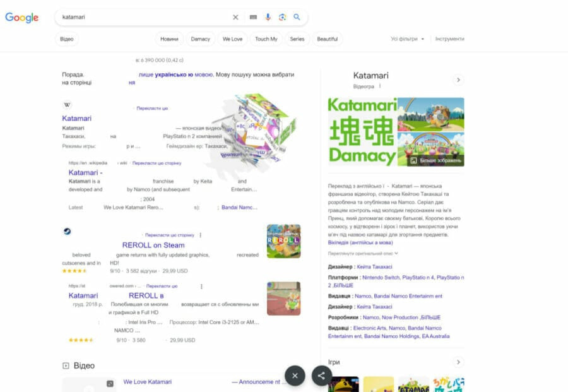568x392 pixels.
Task: Open the on-screen keyboard icon
Action: coord(253,17)
